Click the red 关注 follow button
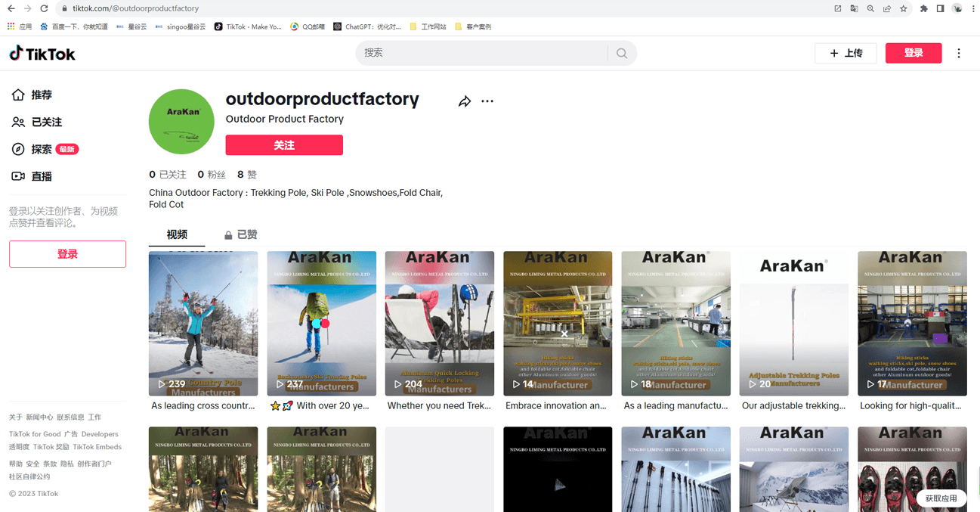This screenshot has width=980, height=512. [284, 145]
